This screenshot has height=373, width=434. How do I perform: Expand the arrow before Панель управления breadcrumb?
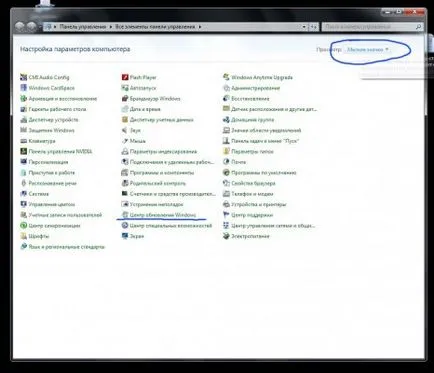point(55,27)
